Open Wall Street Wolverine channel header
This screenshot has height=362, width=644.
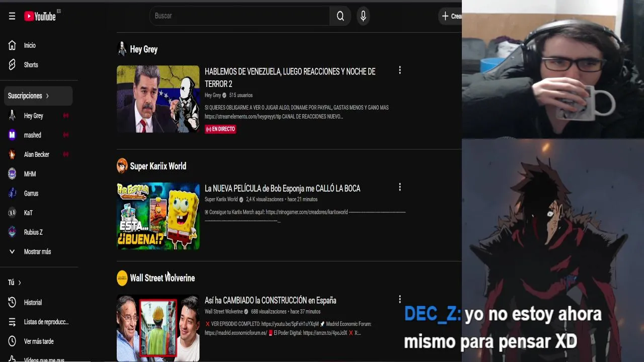tap(163, 278)
